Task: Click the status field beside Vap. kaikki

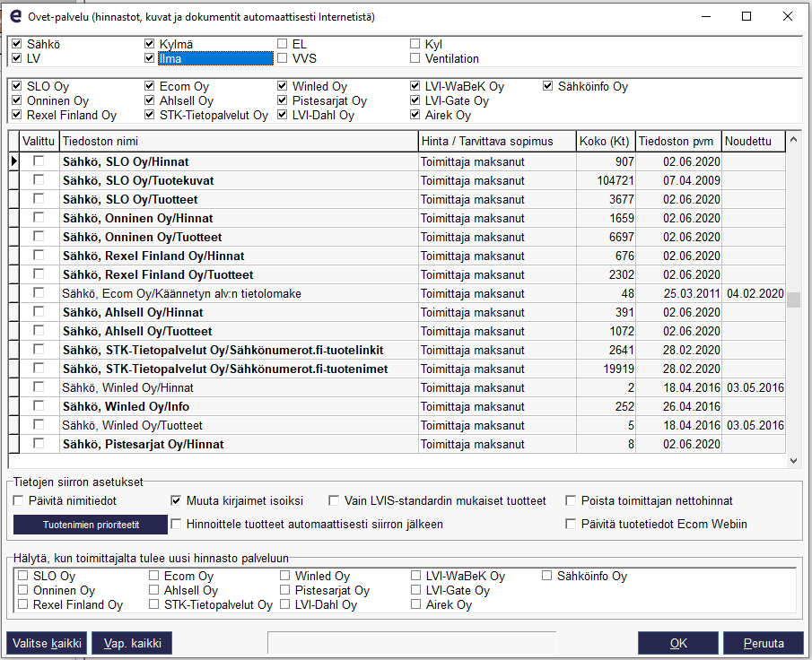Action: point(412,643)
